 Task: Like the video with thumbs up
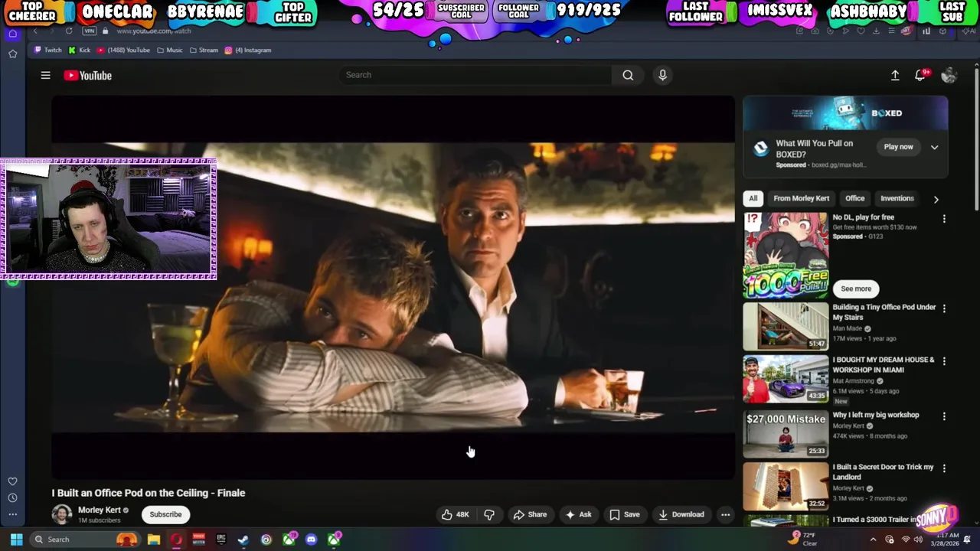pos(455,514)
